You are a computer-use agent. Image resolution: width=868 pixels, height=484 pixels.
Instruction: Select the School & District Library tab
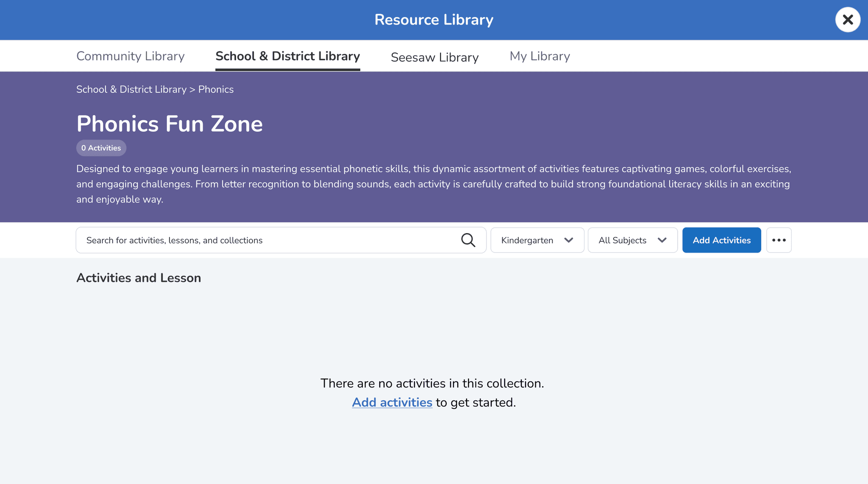tap(287, 56)
